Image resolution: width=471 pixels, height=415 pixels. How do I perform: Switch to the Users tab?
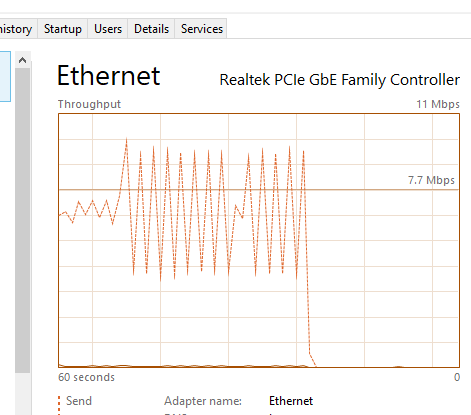click(108, 29)
